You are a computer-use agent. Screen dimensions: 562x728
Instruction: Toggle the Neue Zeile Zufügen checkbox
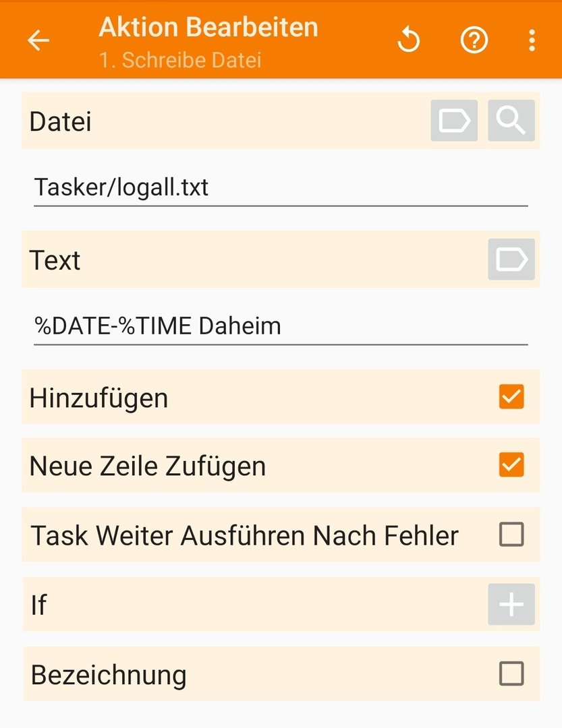pyautogui.click(x=511, y=465)
